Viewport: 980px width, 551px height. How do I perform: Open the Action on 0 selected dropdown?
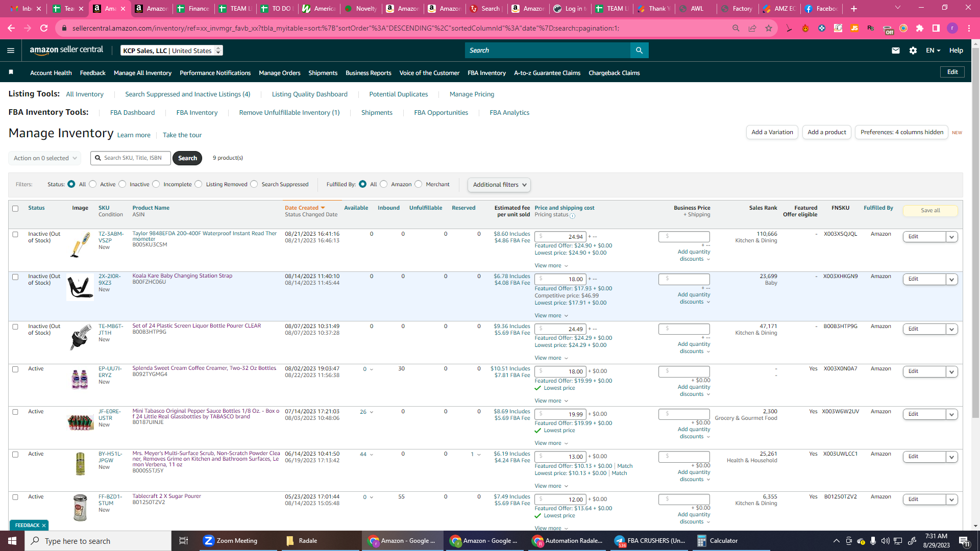tap(45, 158)
